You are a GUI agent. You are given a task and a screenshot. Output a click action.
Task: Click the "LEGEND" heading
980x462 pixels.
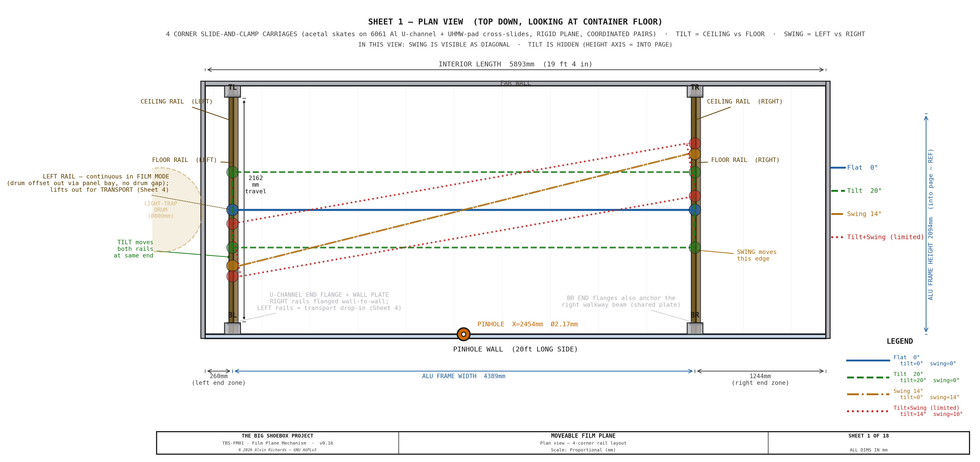900,342
